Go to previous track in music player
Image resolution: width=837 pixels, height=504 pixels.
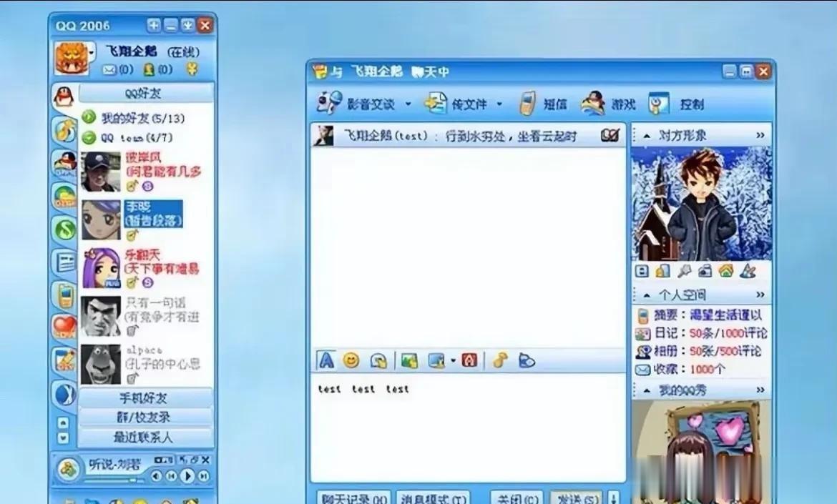click(171, 475)
